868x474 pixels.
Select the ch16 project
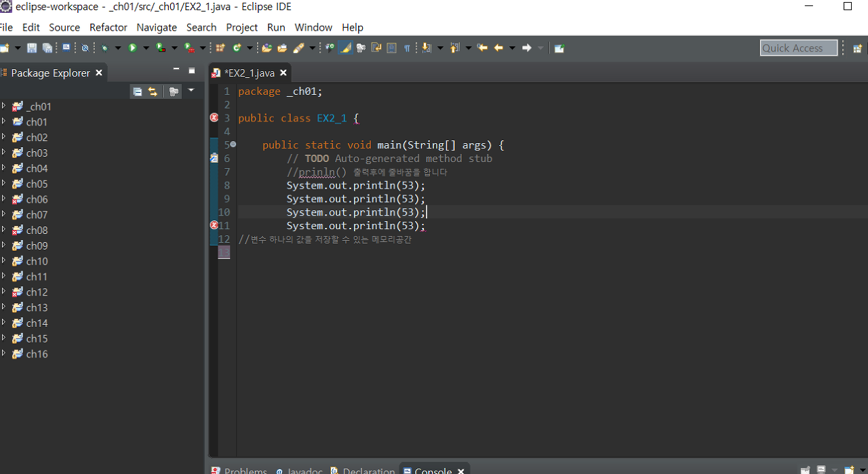click(x=37, y=354)
